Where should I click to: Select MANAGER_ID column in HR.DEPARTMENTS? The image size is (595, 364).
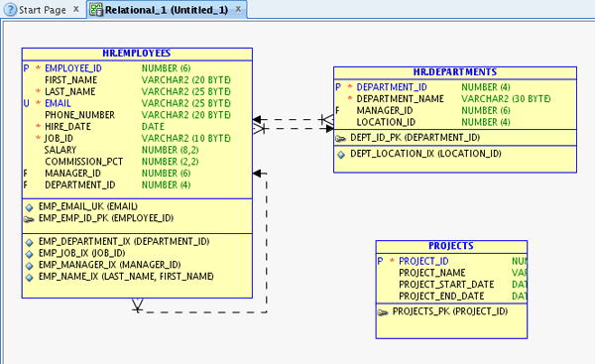[x=385, y=110]
